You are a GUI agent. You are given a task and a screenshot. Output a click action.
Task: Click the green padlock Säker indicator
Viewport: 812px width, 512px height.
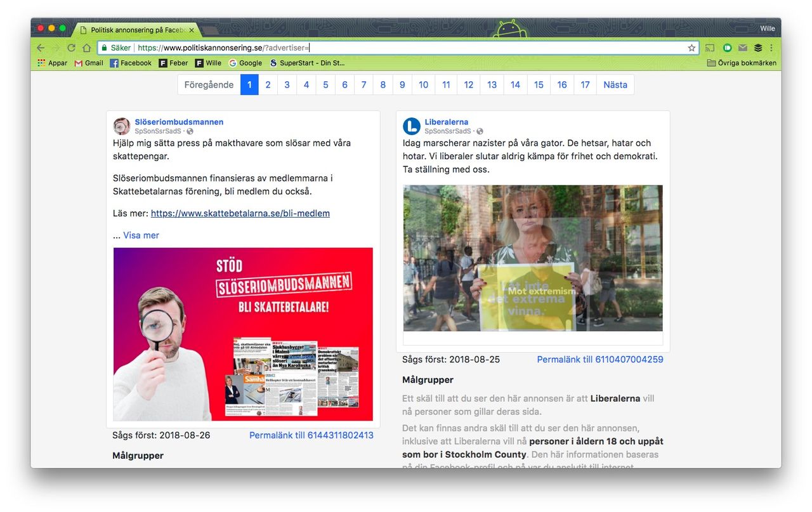[115, 48]
